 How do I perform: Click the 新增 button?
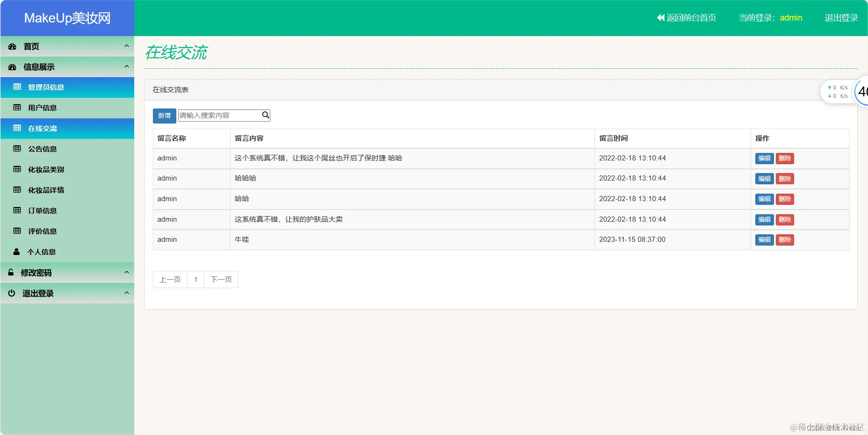tap(164, 116)
